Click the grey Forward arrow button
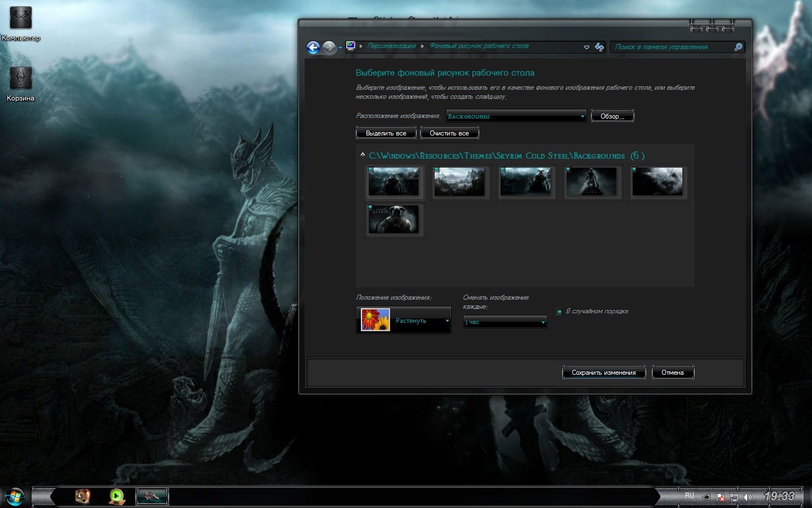The image size is (812, 508). (329, 47)
